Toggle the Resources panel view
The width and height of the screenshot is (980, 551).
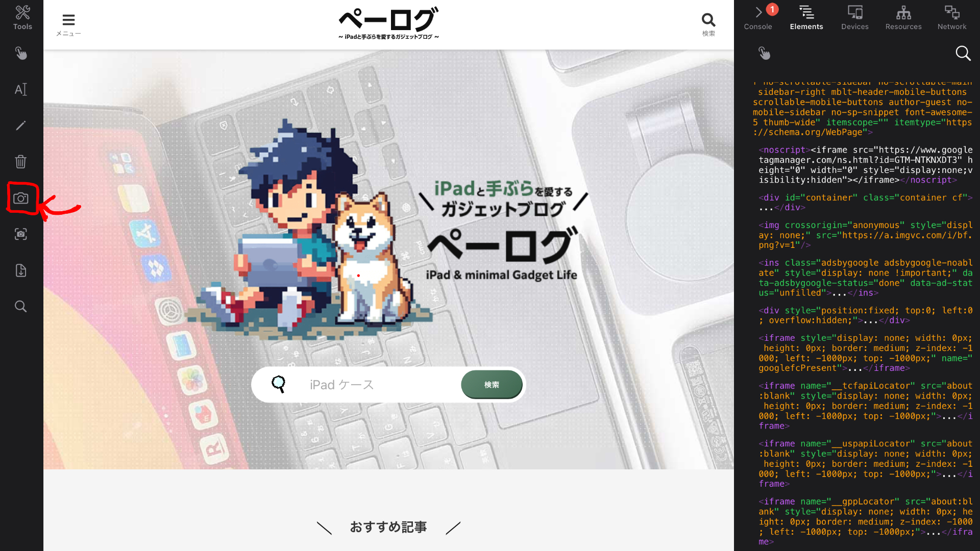[903, 17]
